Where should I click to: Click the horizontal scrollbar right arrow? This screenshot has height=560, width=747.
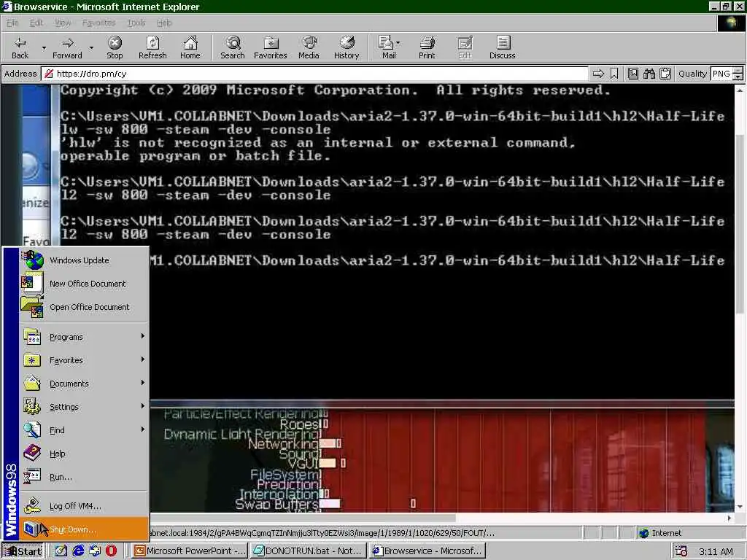coord(729,518)
